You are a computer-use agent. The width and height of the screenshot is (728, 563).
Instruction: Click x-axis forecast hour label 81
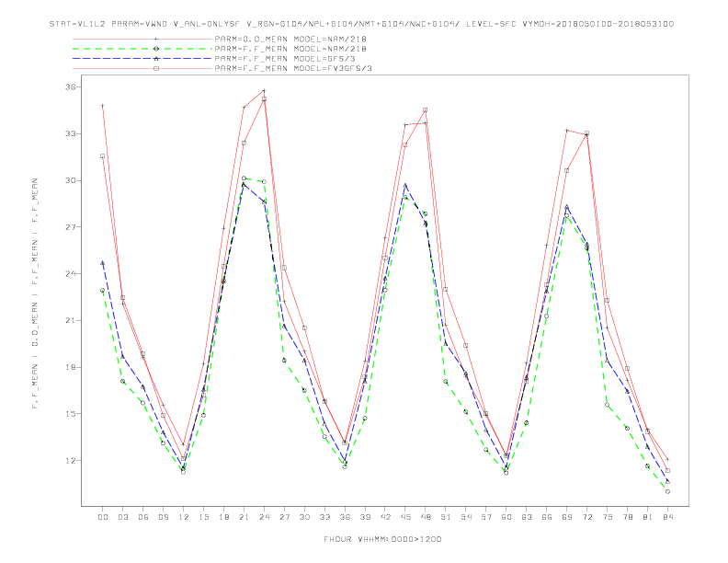point(648,517)
